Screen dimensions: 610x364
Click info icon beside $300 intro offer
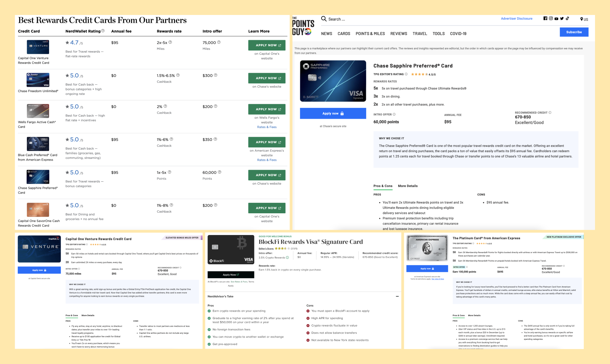coord(216,76)
